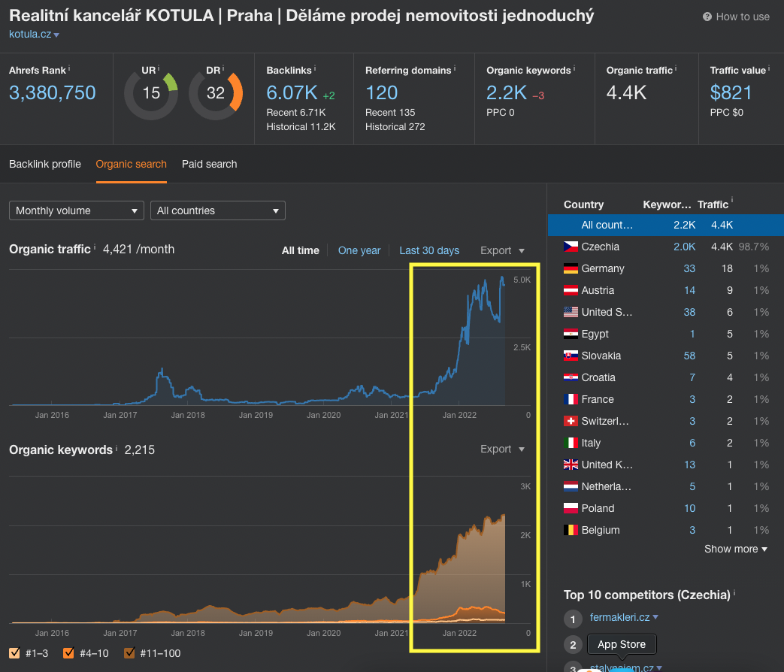This screenshot has width=784, height=672.
Task: Select the Last 30 days chart range
Action: click(429, 250)
